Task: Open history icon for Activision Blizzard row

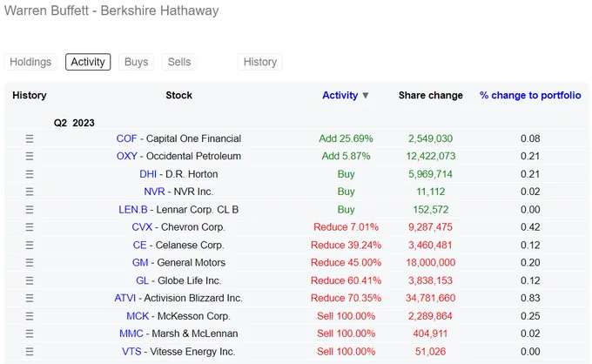Action: pyautogui.click(x=30, y=298)
